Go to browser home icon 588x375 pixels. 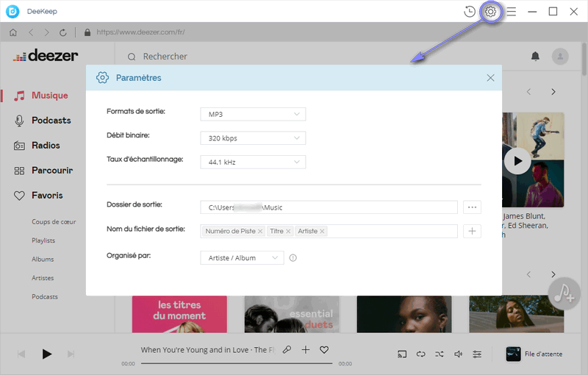[13, 32]
